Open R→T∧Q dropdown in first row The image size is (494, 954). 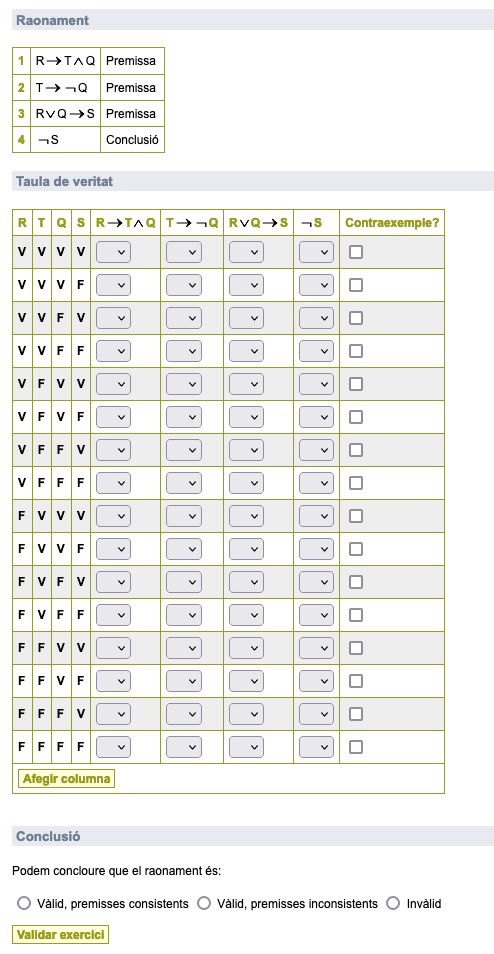[x=113, y=252]
